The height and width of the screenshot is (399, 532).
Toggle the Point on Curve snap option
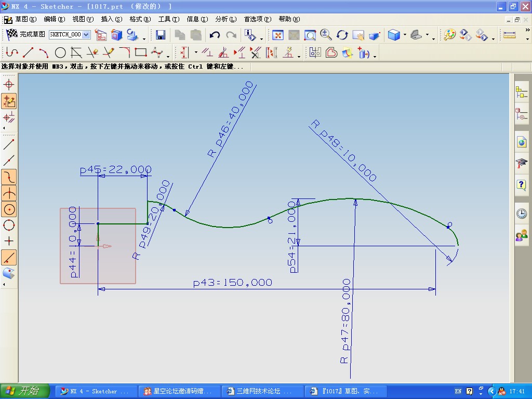click(9, 258)
